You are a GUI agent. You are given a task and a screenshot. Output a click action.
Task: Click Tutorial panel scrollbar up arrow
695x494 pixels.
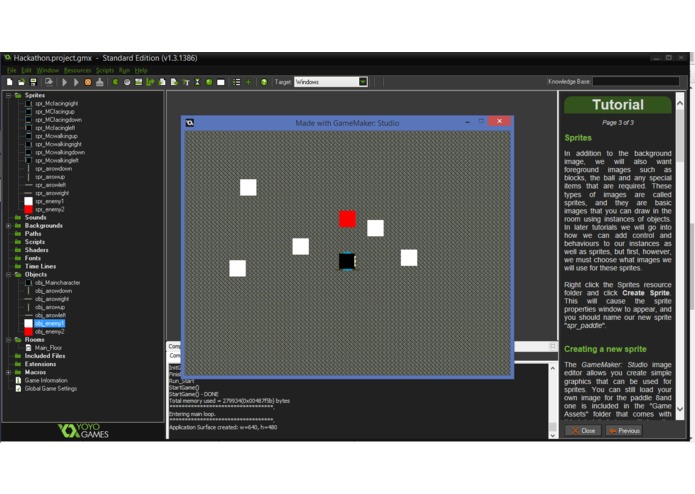pyautogui.click(x=679, y=103)
